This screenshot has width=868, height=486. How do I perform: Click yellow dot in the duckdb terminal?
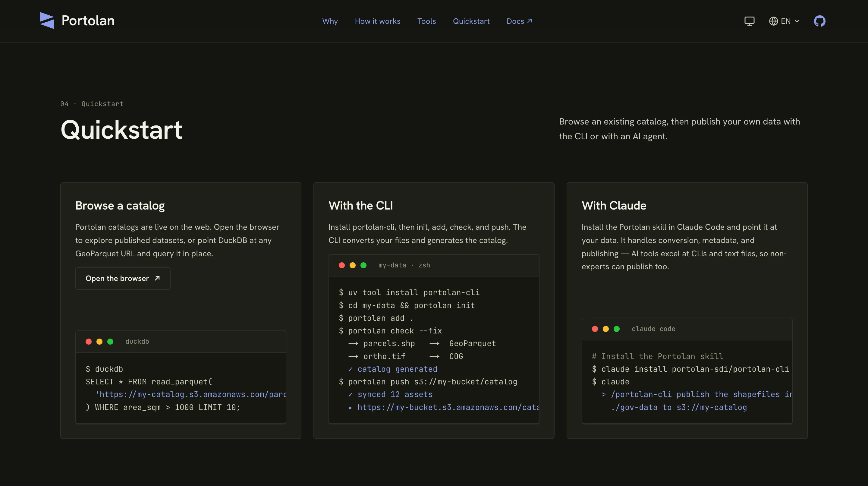(x=99, y=341)
